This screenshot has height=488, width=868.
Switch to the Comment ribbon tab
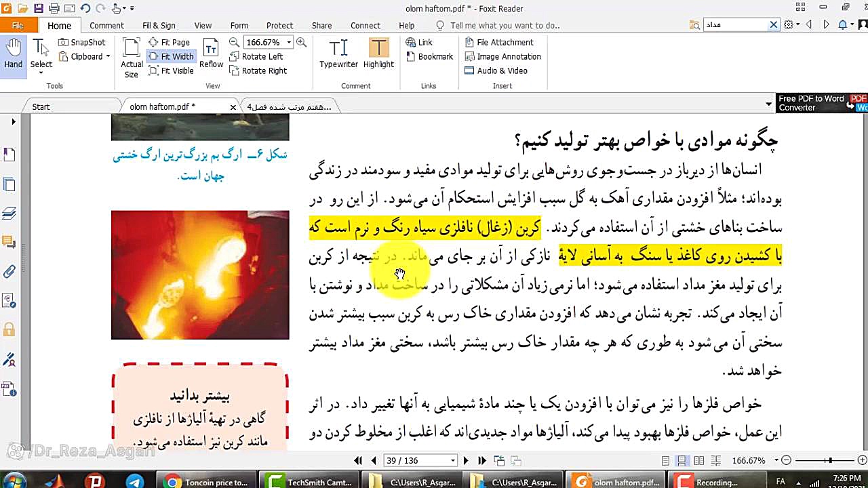(x=106, y=25)
